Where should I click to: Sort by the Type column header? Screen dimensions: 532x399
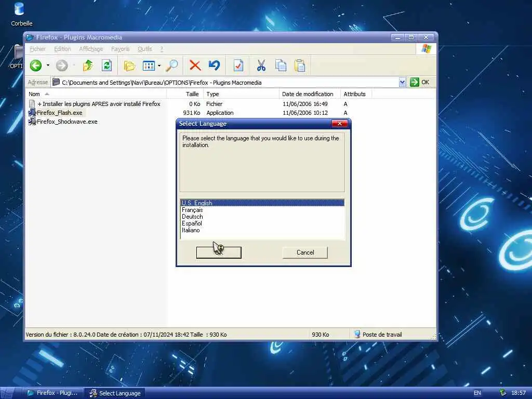(241, 94)
